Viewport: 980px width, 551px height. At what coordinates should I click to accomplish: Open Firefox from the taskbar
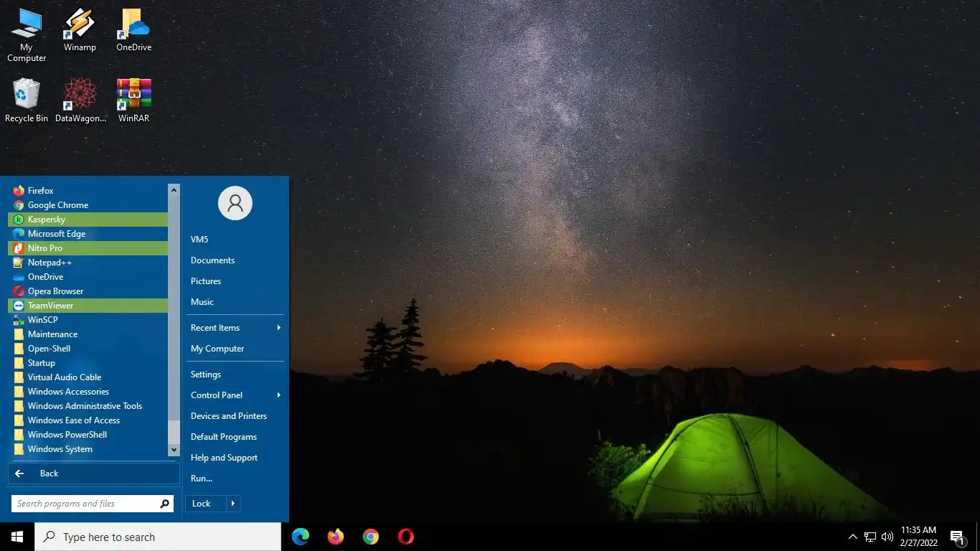click(x=336, y=537)
